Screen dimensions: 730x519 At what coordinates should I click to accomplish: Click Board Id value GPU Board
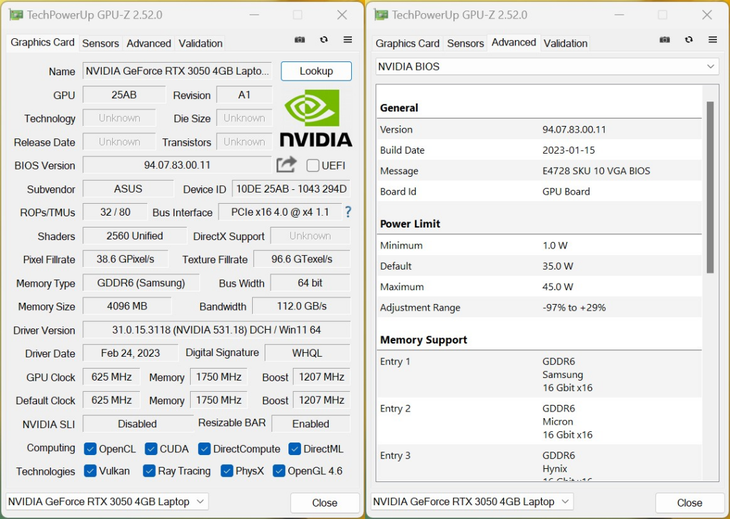566,191
